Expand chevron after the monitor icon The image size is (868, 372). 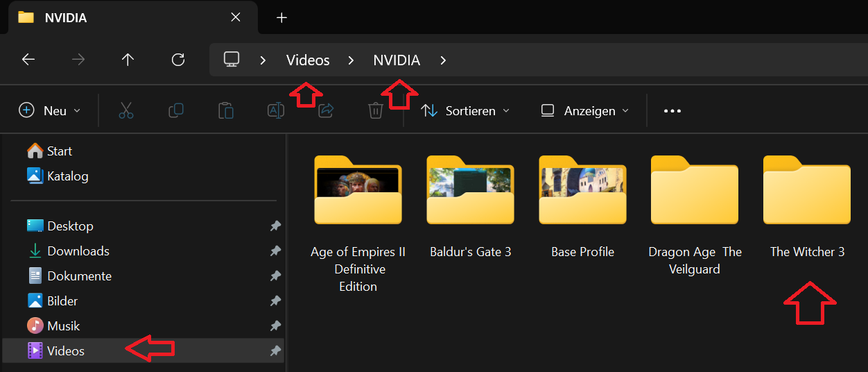click(x=263, y=60)
